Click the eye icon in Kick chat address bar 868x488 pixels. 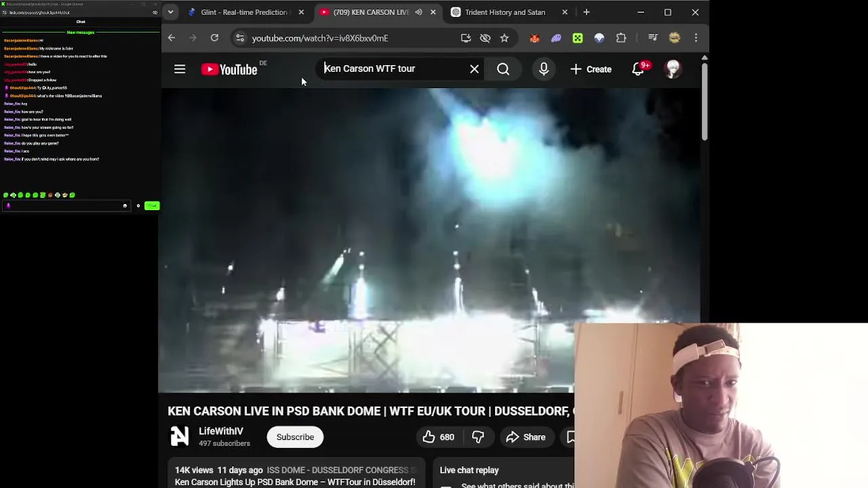(x=155, y=12)
